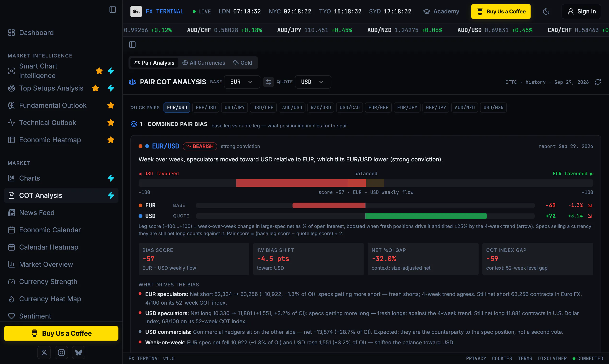Image resolution: width=609 pixels, height=364 pixels.
Task: Open the PRIVACY footer link
Action: coord(476,358)
